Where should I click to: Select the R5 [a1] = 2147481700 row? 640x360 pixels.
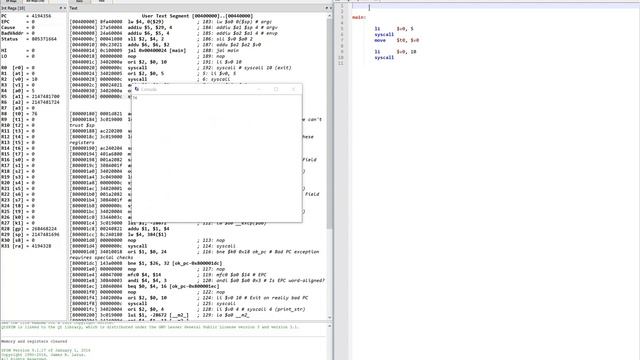click(31, 96)
